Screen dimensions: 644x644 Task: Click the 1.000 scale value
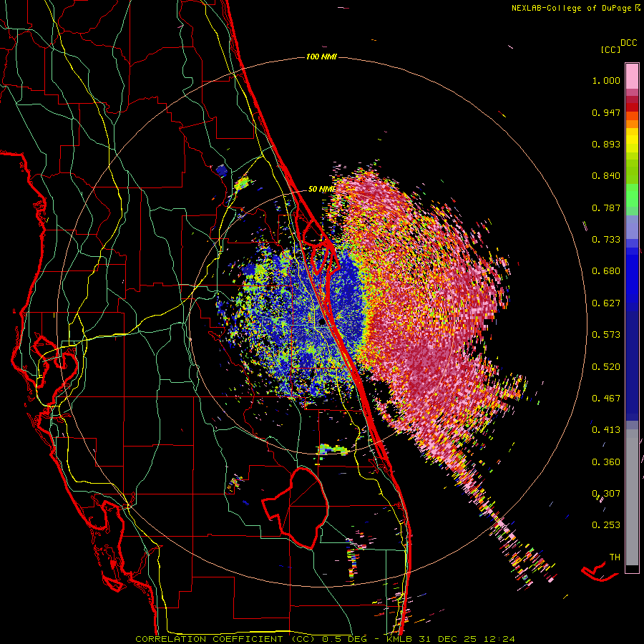click(x=606, y=80)
